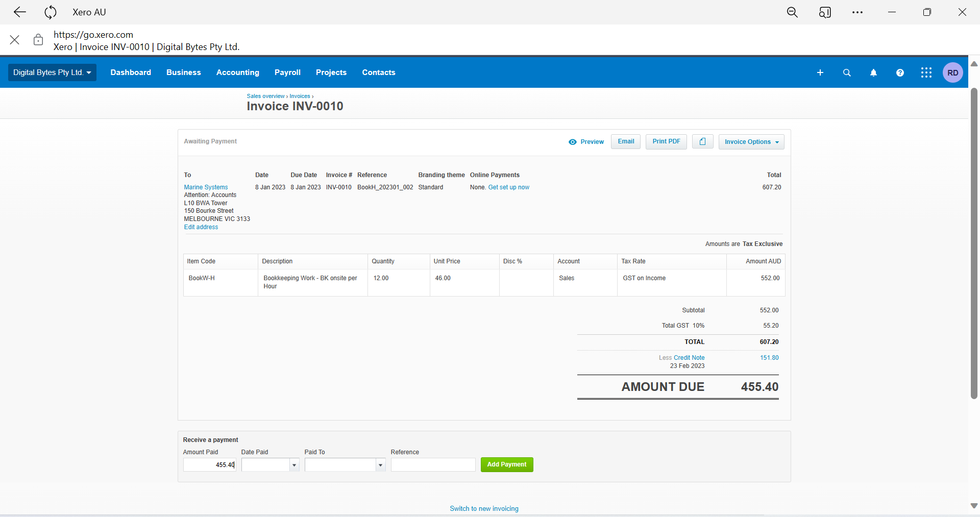Screen dimensions: 980x517
Task: Click the Bookkeeping Work description cell
Action: 313,283
